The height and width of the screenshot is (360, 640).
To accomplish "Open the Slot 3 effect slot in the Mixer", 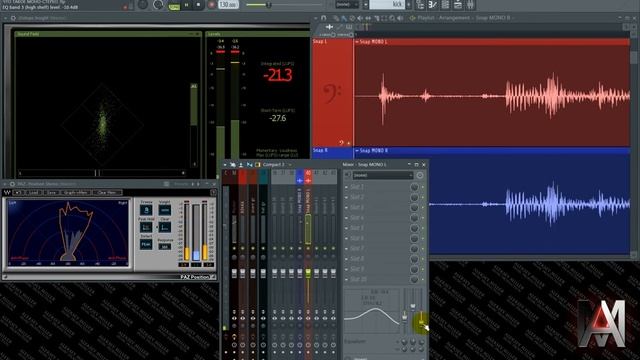I will tap(378, 207).
